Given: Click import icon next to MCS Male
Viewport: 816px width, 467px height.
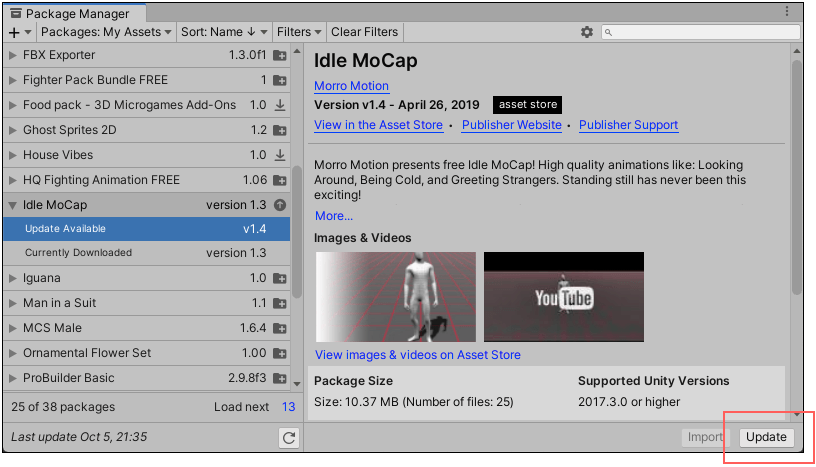Looking at the screenshot, I should pyautogui.click(x=280, y=328).
